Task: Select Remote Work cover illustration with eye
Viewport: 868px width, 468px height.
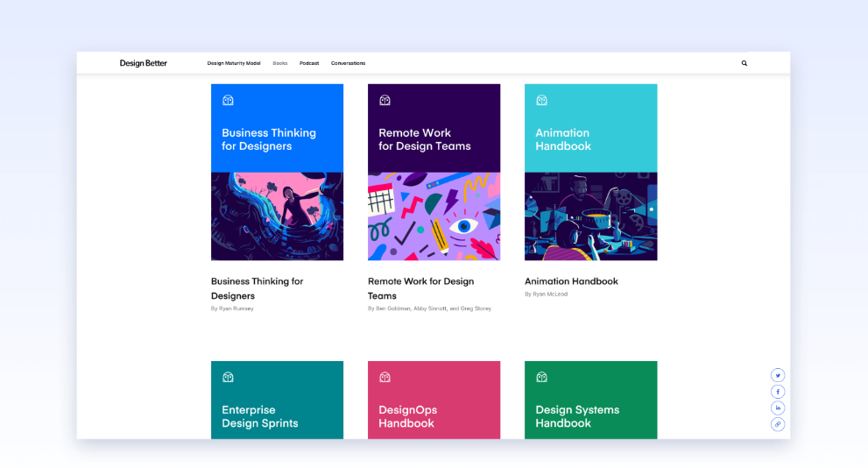Action: tap(434, 216)
